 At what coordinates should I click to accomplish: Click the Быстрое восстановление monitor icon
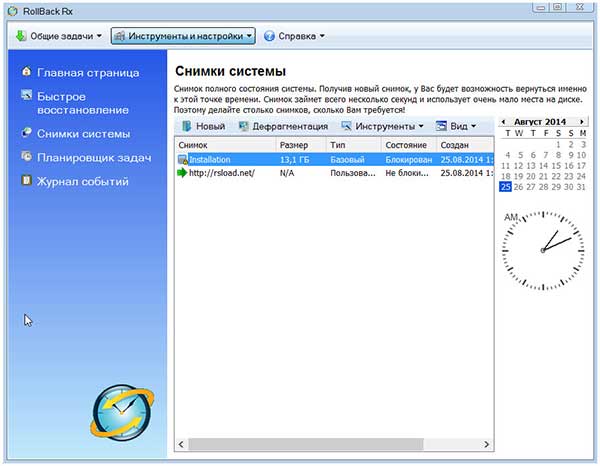(x=26, y=95)
